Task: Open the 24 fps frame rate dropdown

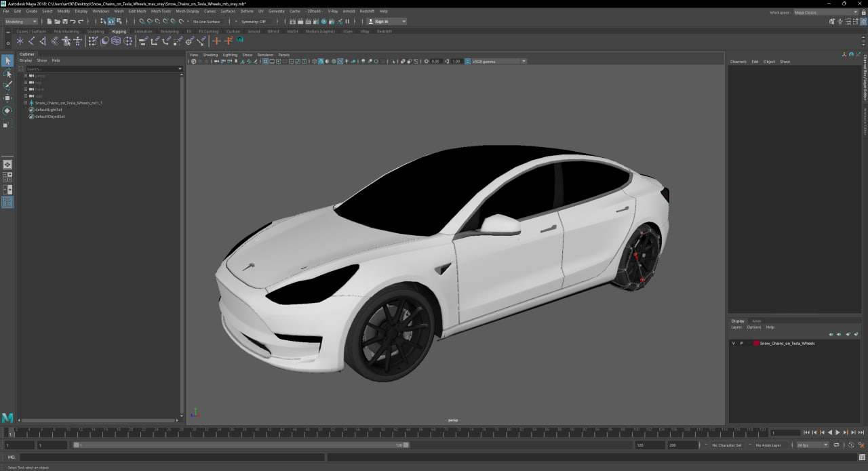Action: [x=812, y=445]
